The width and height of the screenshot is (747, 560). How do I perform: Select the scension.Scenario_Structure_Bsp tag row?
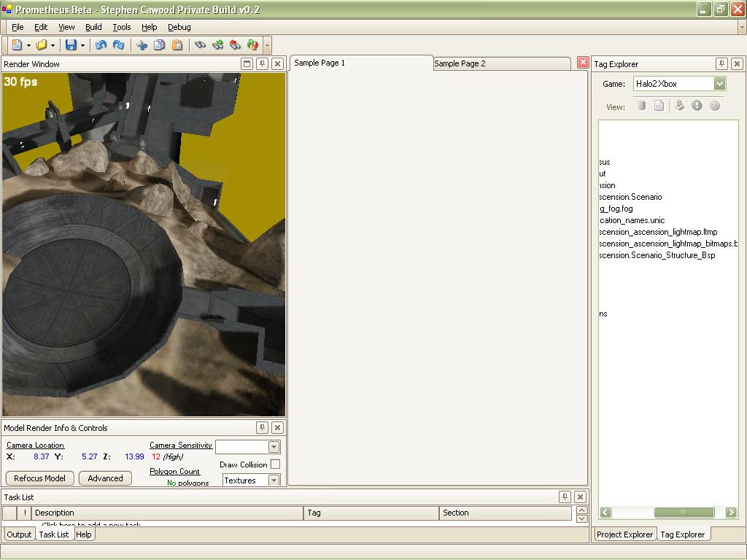657,255
